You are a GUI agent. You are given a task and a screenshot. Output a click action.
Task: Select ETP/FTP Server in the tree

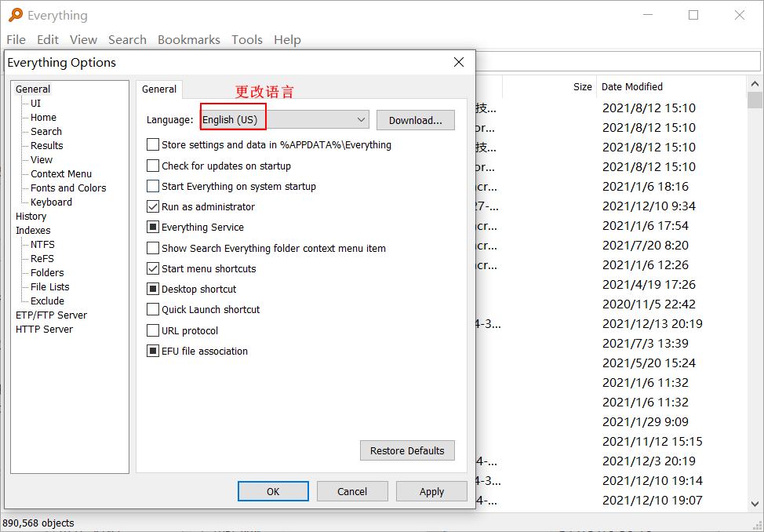point(51,315)
